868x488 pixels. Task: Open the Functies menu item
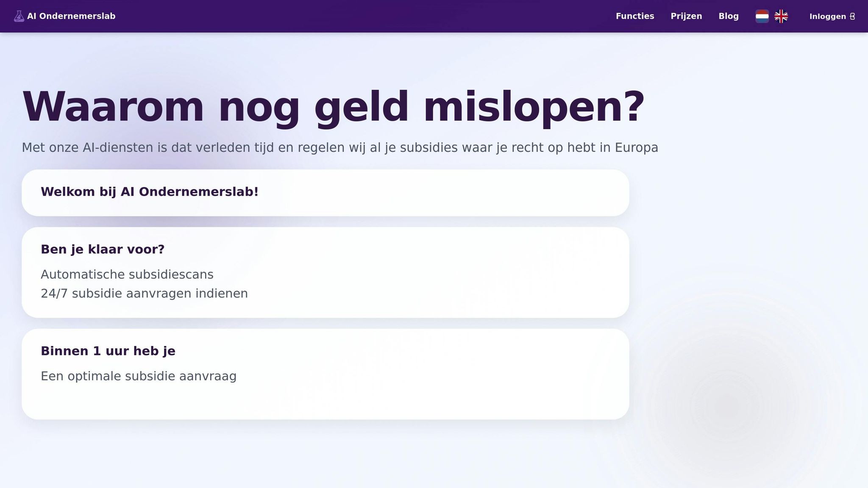pos(634,16)
